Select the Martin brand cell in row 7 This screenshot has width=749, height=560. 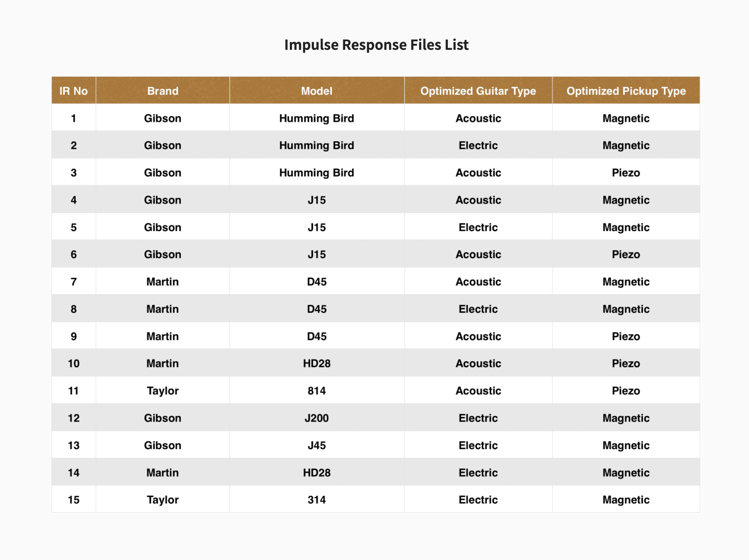coord(162,282)
